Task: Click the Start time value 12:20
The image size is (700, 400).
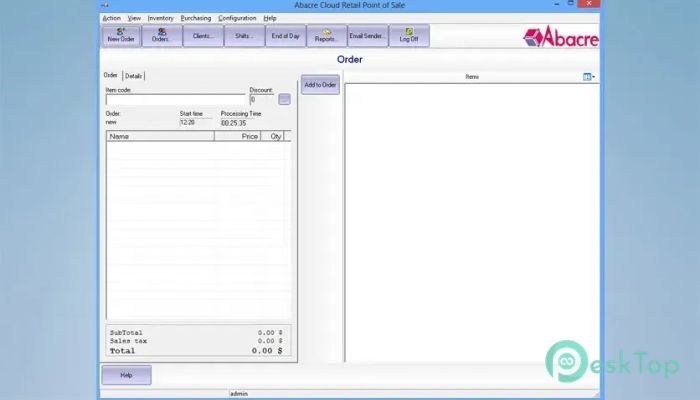Action: pos(188,122)
